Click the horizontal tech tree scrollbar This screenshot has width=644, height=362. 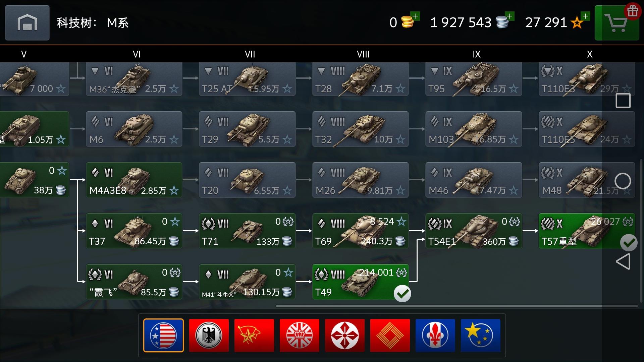(x=457, y=306)
